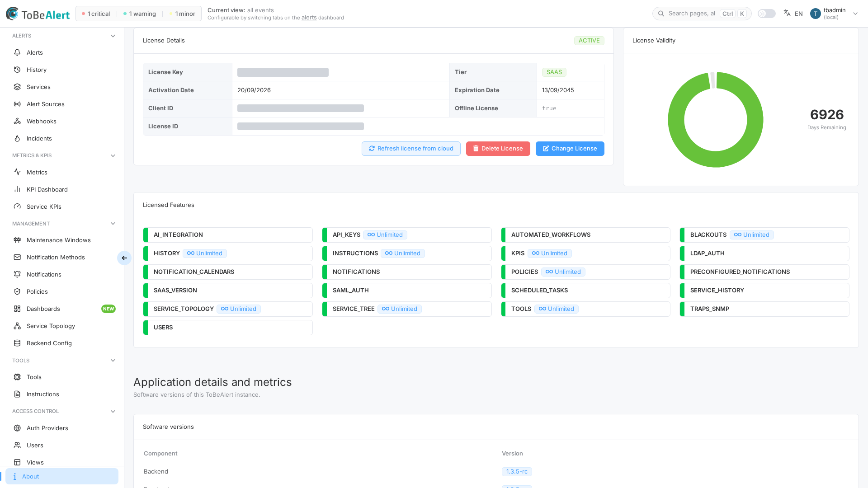Click the Incidents flame icon
This screenshot has width=868, height=488.
tap(17, 138)
